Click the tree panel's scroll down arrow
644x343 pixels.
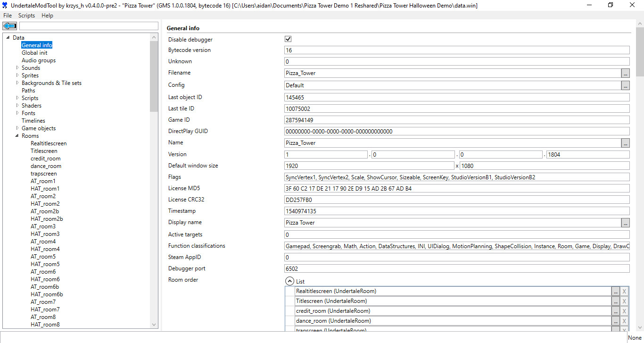[x=154, y=325]
